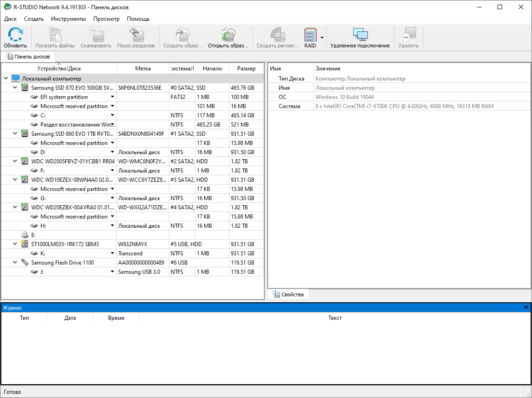This screenshot has height=398, width=532.
Task: Click the RAID toolbar icon
Action: (310, 35)
